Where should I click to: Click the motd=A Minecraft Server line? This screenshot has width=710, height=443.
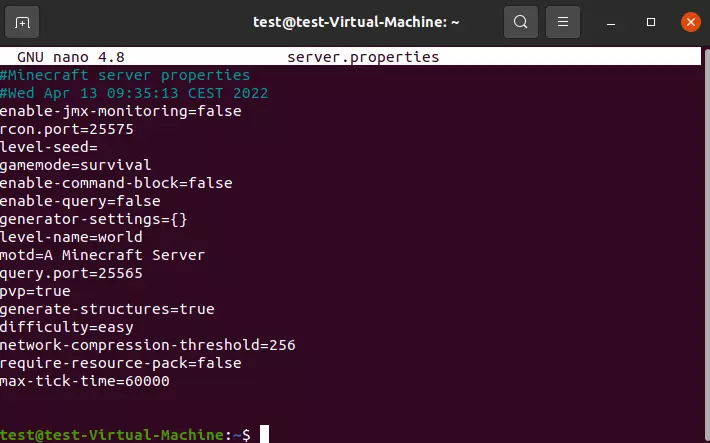point(102,255)
